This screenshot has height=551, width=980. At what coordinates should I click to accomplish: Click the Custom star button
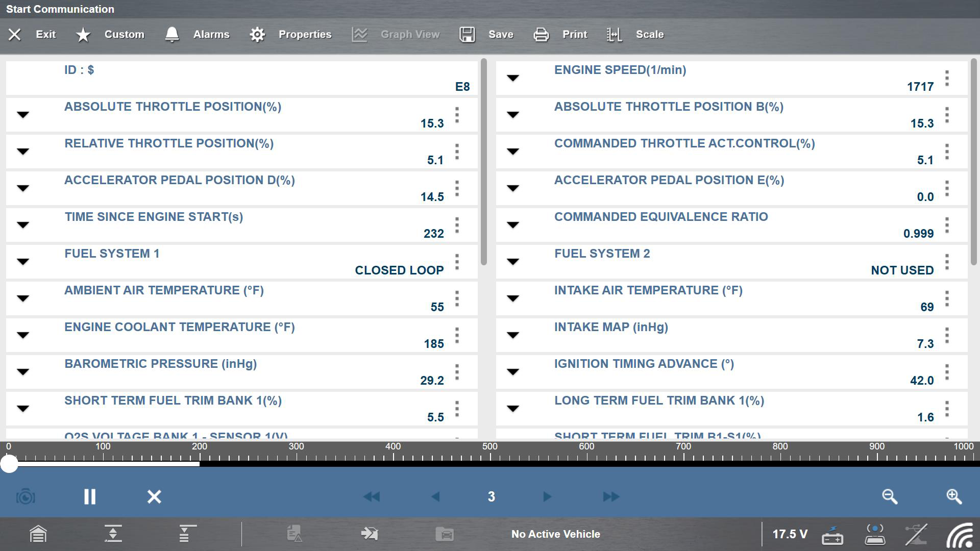(83, 34)
